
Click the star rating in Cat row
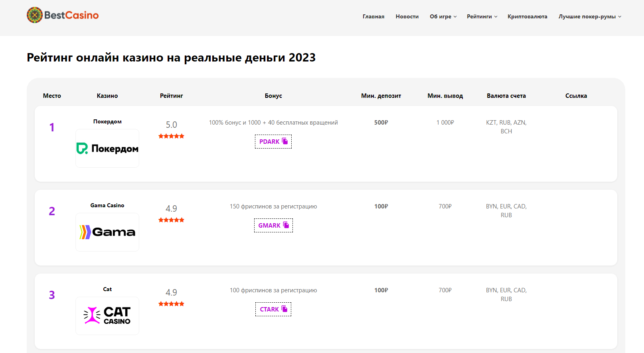pyautogui.click(x=171, y=304)
